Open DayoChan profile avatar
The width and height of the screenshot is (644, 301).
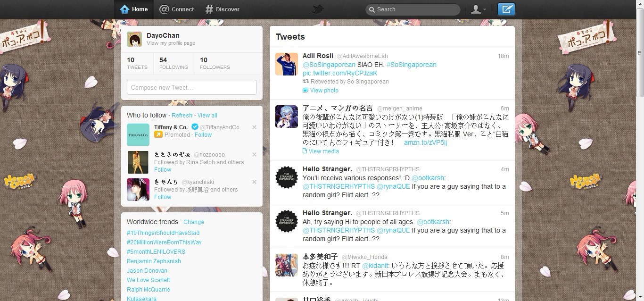coord(134,39)
